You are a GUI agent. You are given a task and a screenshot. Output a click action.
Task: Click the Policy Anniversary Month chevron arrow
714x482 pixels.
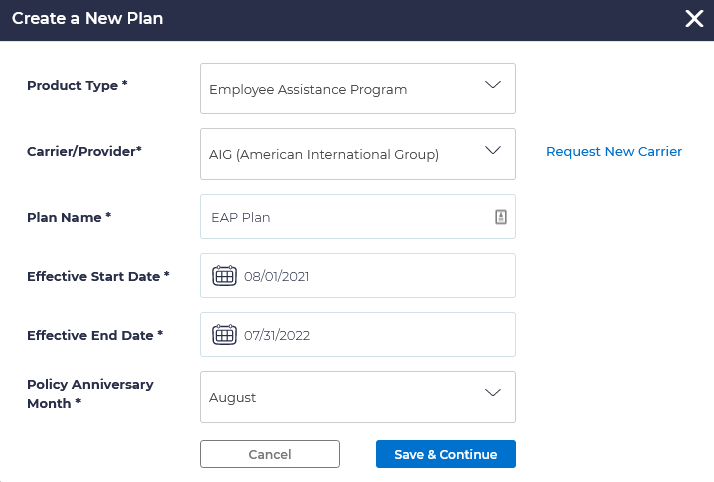coord(492,393)
